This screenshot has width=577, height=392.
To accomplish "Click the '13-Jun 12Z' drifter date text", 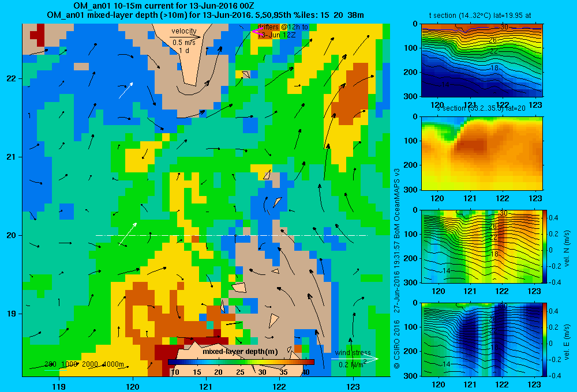I will click(276, 35).
